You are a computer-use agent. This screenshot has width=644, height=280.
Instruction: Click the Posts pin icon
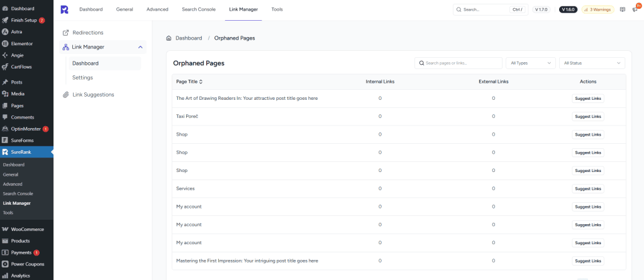click(x=5, y=82)
